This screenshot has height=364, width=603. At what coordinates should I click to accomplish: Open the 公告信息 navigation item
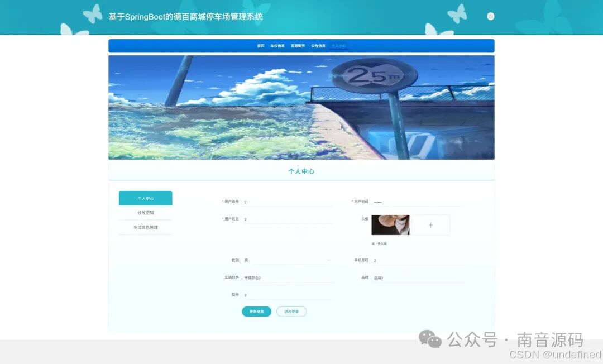(318, 46)
